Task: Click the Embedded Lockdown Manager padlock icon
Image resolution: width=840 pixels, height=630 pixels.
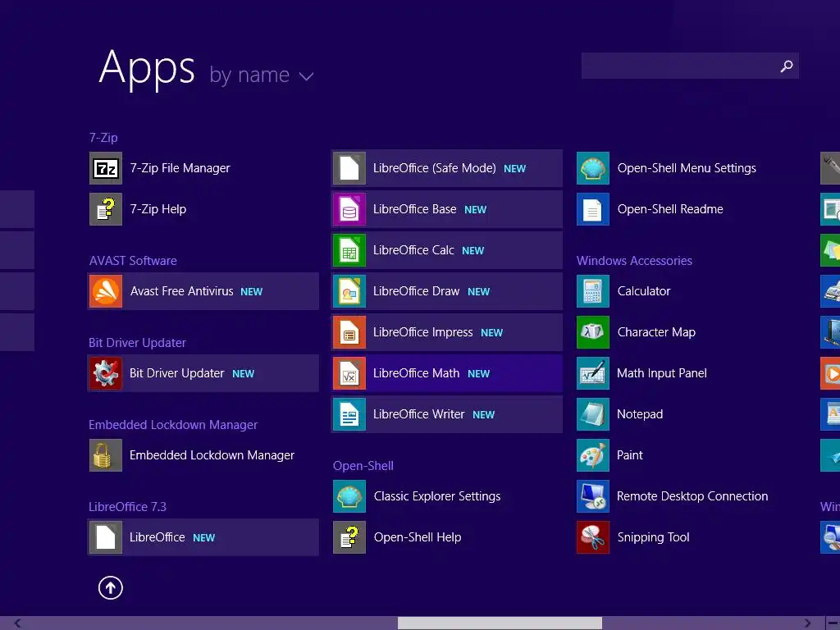Action: coord(106,454)
